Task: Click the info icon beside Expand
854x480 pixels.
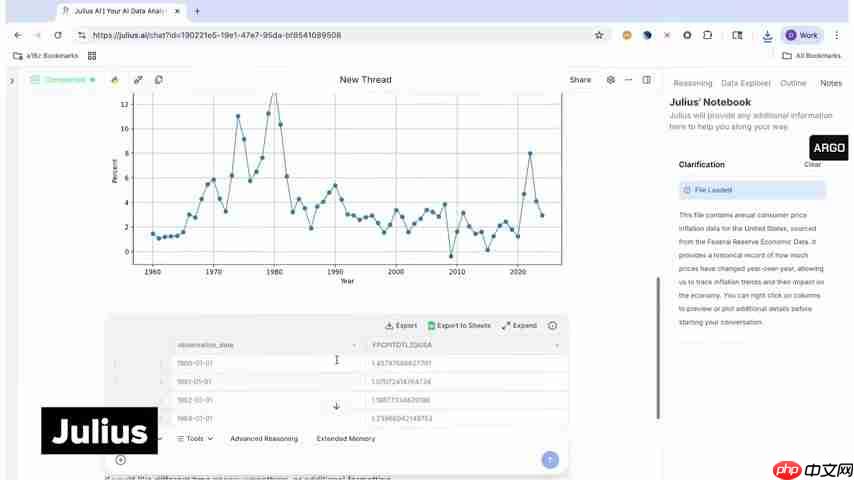Action: pyautogui.click(x=552, y=326)
